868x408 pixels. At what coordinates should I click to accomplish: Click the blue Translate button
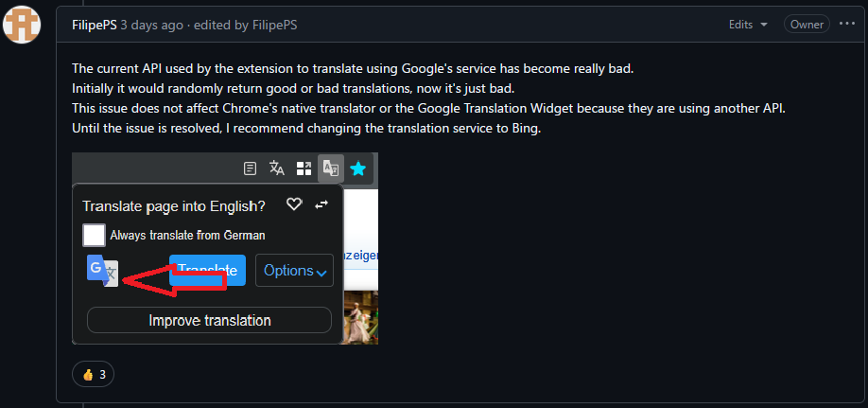(x=208, y=270)
